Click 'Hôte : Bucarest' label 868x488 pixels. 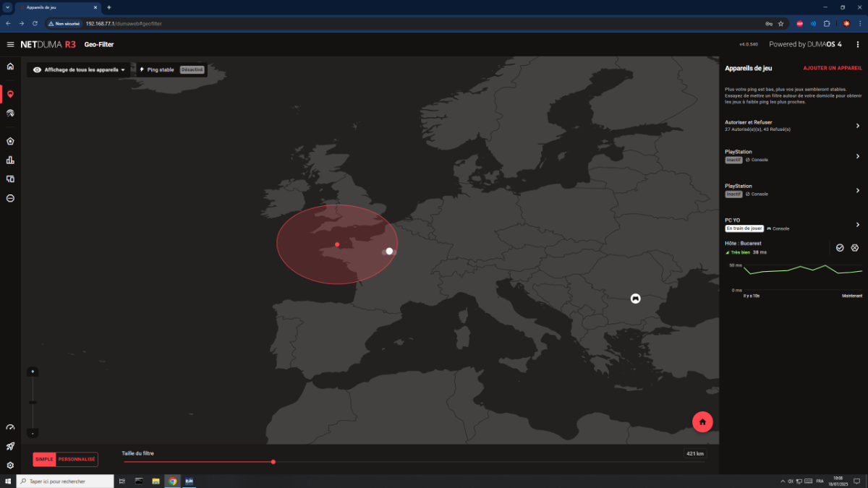coord(743,243)
